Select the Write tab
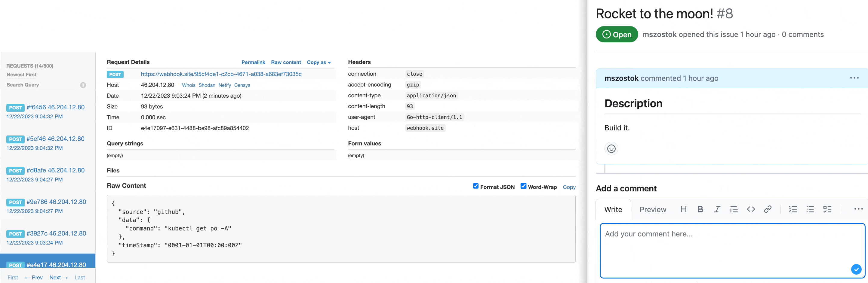 point(613,210)
